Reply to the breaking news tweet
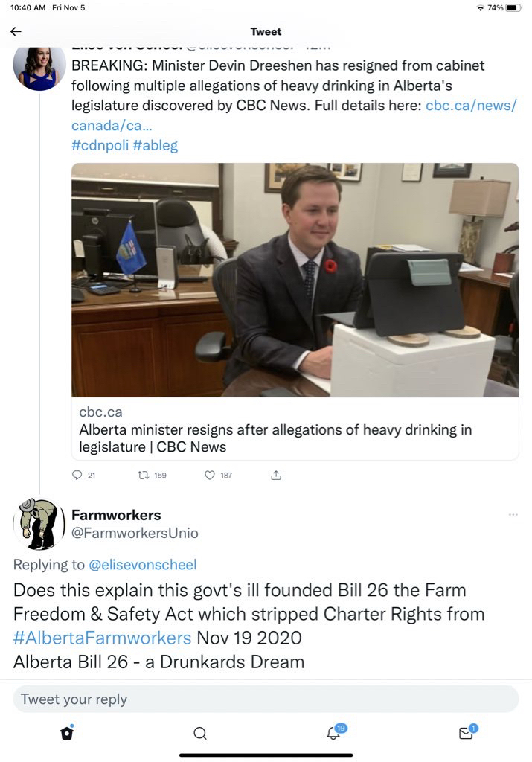Image resolution: width=532 pixels, height=762 pixels. [x=77, y=475]
